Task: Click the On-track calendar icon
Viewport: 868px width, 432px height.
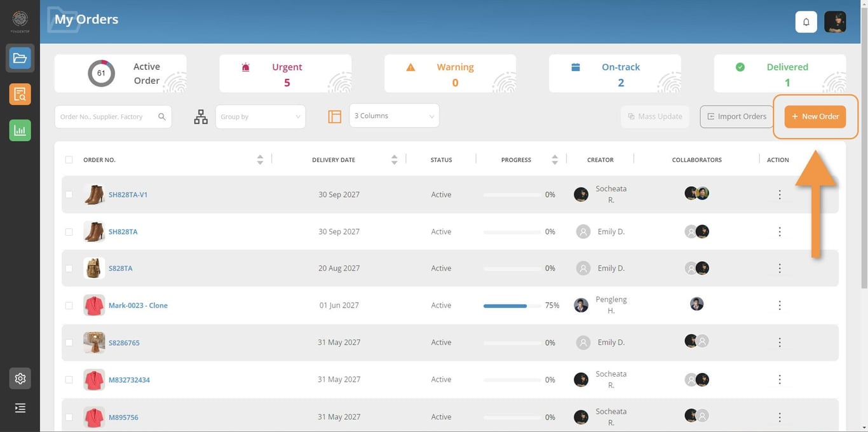Action: pyautogui.click(x=576, y=67)
